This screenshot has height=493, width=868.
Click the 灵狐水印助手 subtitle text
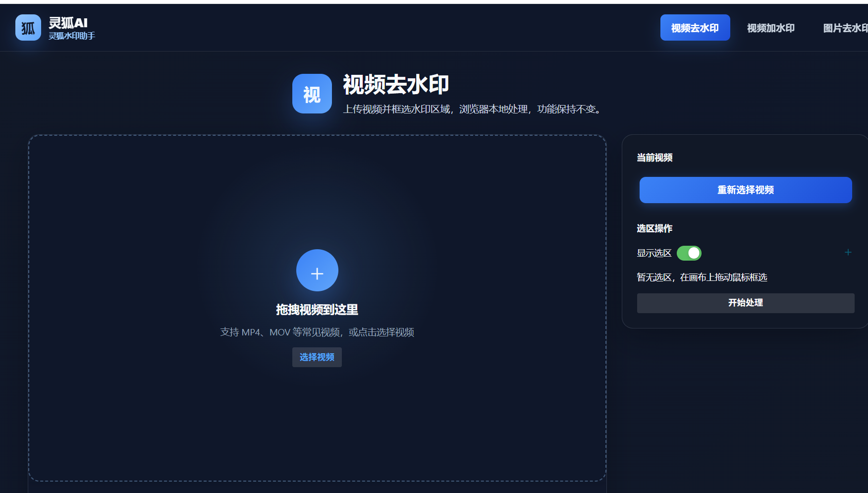[x=72, y=36]
